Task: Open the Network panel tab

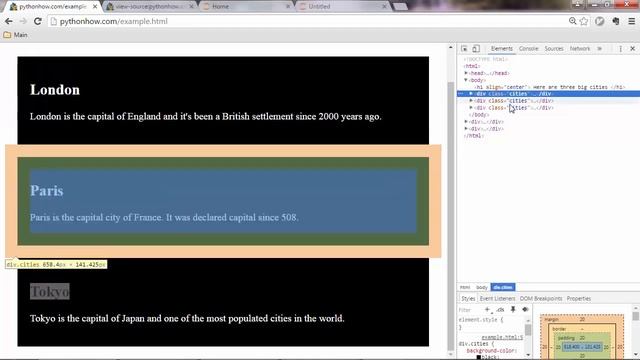Action: (x=580, y=49)
